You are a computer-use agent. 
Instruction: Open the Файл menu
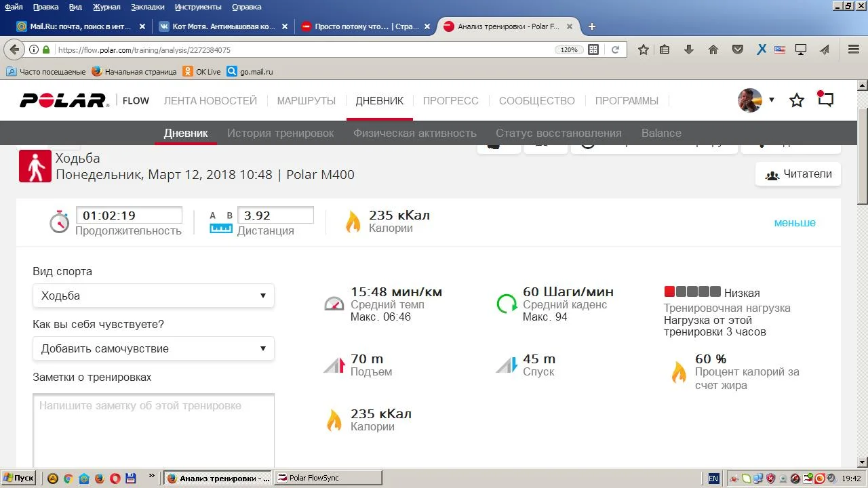click(x=14, y=7)
